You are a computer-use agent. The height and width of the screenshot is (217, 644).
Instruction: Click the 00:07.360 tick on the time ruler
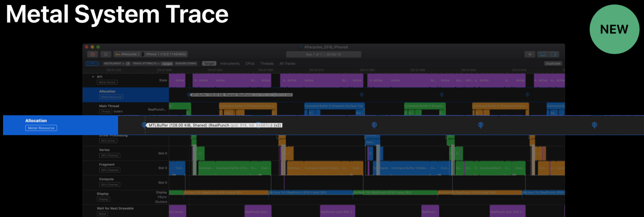[x=266, y=70]
